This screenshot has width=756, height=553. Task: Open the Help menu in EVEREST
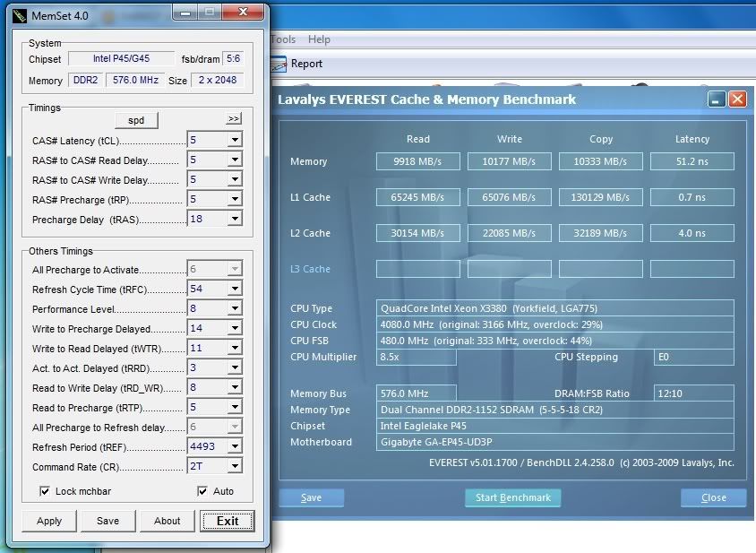click(x=319, y=39)
